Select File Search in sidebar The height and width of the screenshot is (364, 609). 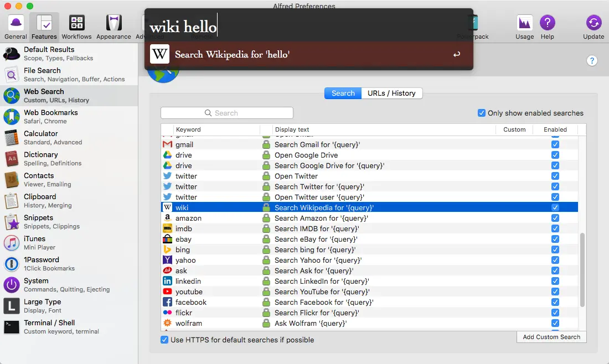click(x=69, y=75)
